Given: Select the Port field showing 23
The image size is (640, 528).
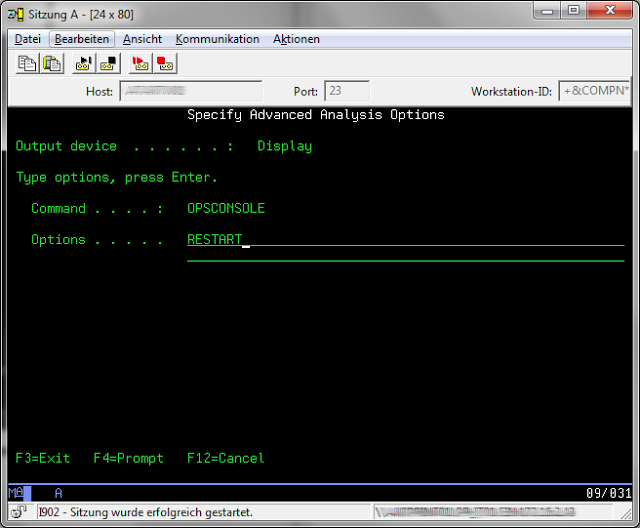Looking at the screenshot, I should [346, 91].
